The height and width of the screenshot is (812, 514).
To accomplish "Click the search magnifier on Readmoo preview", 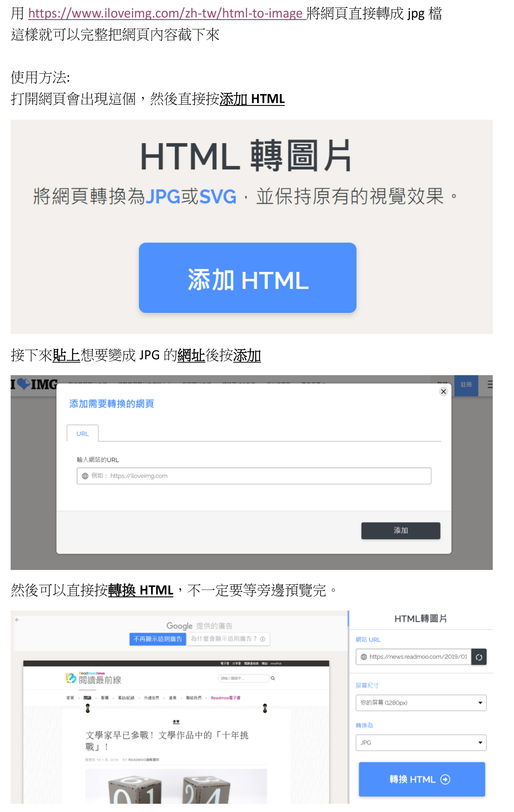I will coord(273,678).
